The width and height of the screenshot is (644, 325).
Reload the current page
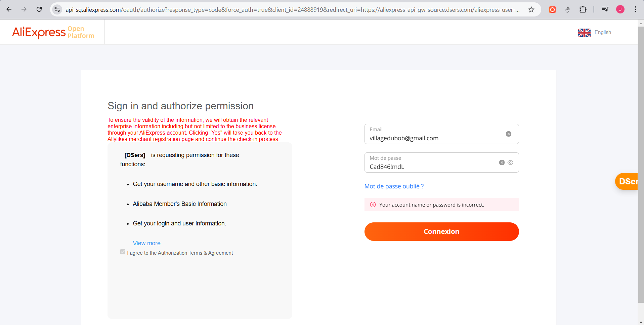39,9
